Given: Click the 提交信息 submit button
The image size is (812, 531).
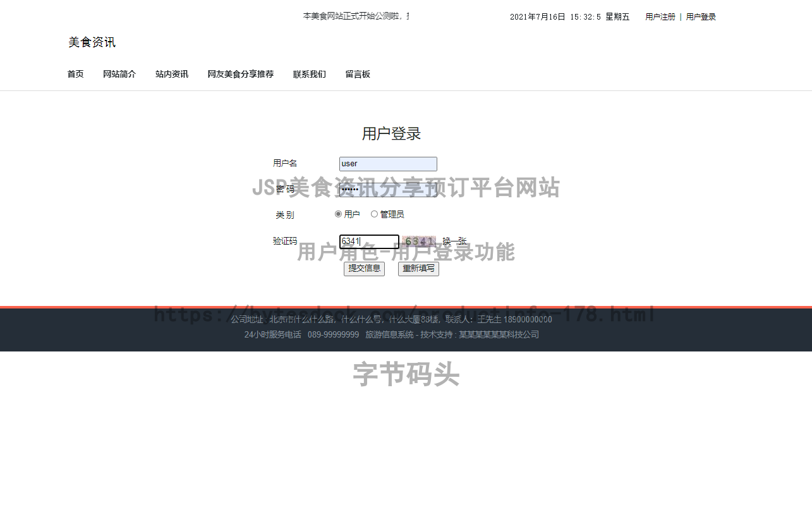Looking at the screenshot, I should click(x=364, y=269).
